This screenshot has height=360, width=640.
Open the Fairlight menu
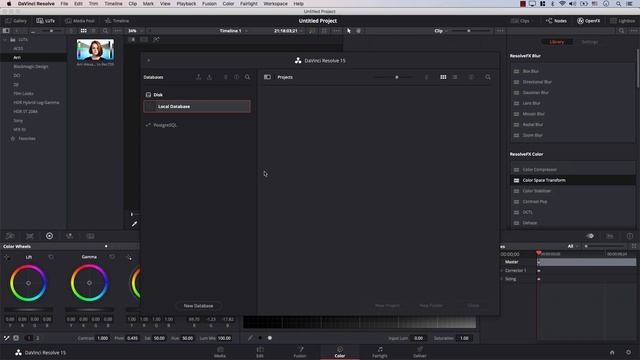pos(249,4)
